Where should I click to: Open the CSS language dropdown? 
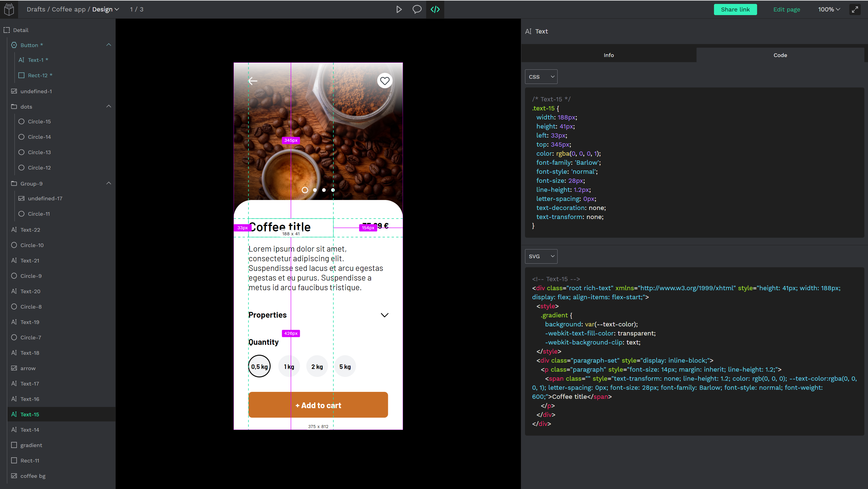[541, 77]
